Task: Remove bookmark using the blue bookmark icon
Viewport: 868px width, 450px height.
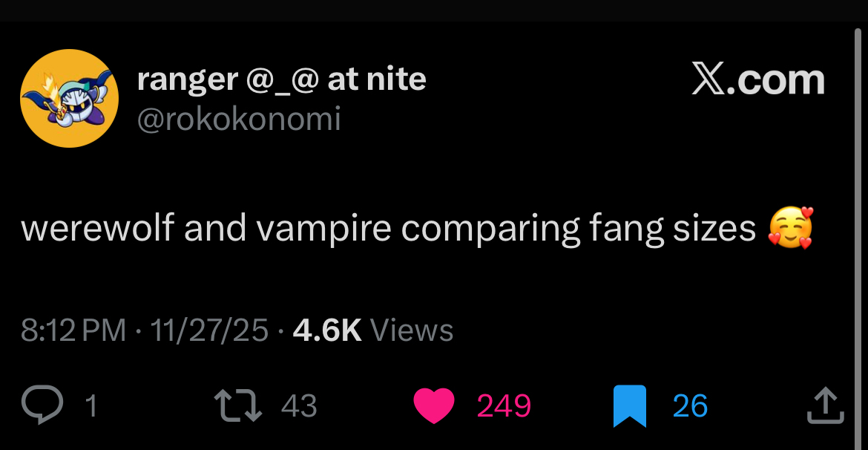Action: [630, 405]
